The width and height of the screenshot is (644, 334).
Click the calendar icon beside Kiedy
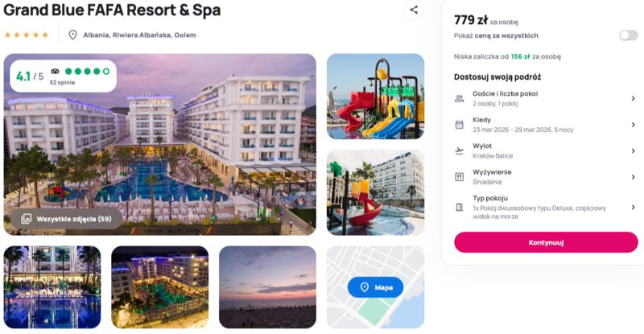[459, 125]
